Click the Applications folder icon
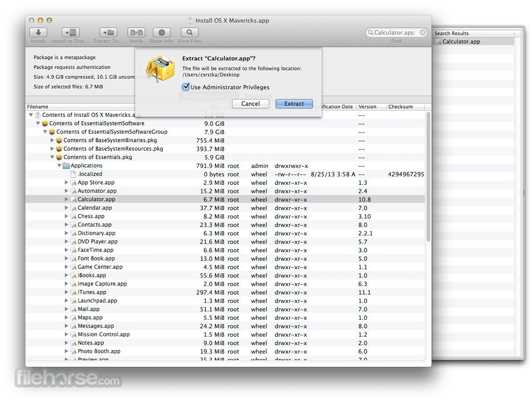Image resolution: width=532 pixels, height=402 pixels. click(x=66, y=166)
